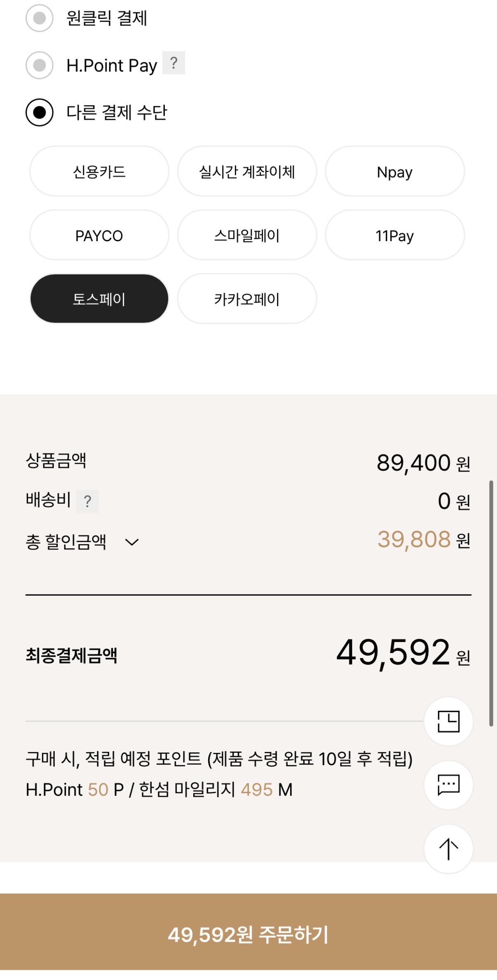Select the 원클릭 결제 radio button
This screenshot has width=497, height=980.
pyautogui.click(x=40, y=18)
